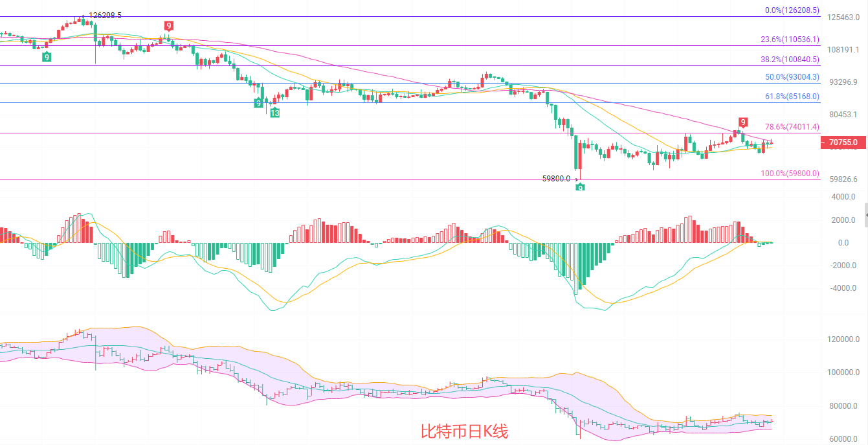This screenshot has width=868, height=445.
Task: Expand the collapsed right side panel arrow
Action: point(865,214)
